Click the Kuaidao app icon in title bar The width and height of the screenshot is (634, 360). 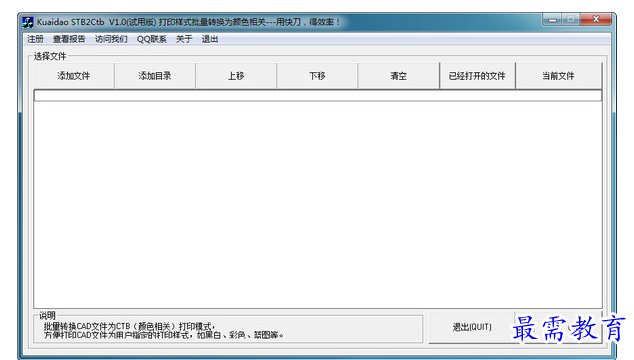pos(28,22)
